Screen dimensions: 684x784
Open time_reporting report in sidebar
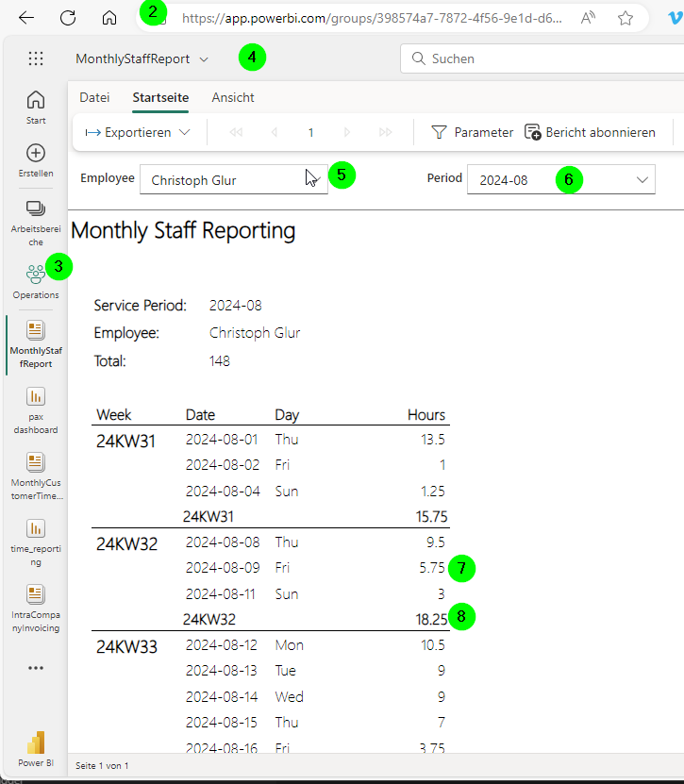tap(36, 542)
